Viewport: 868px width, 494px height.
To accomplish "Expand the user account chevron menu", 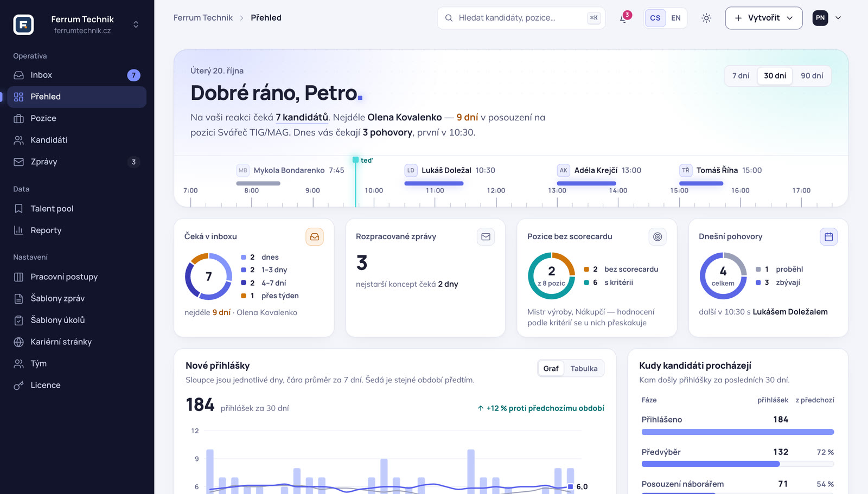I will 838,18.
